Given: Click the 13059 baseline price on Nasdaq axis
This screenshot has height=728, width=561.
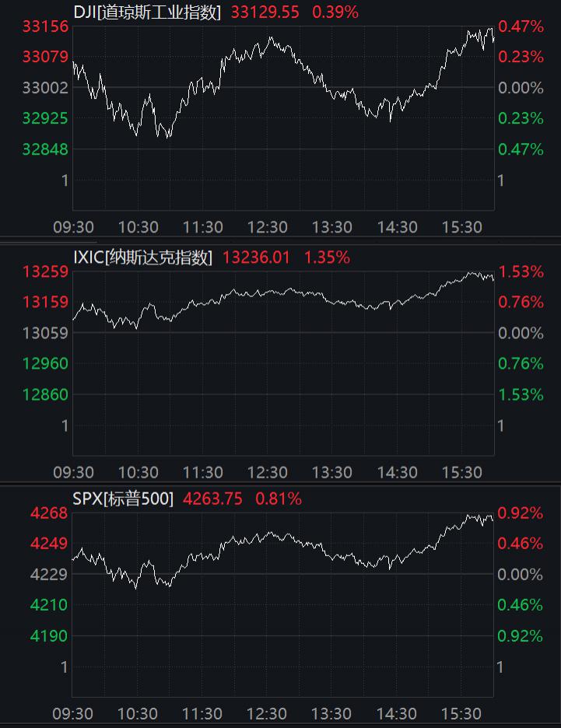Looking at the screenshot, I should click(45, 333).
